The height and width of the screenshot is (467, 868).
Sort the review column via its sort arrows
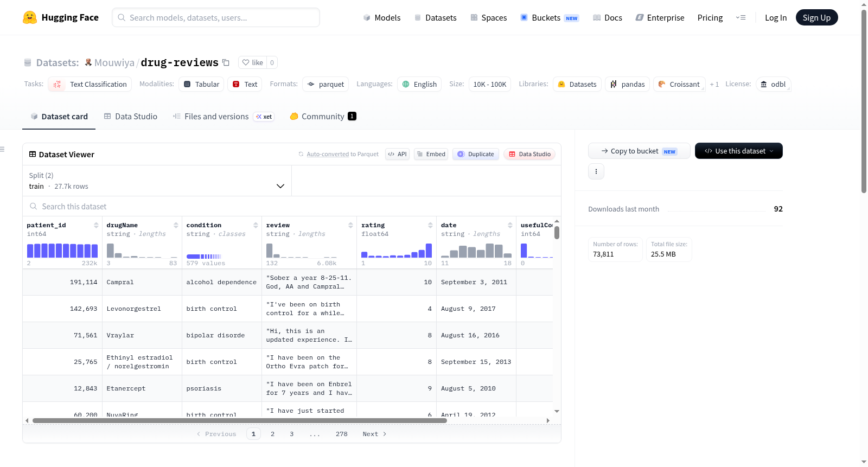point(350,225)
